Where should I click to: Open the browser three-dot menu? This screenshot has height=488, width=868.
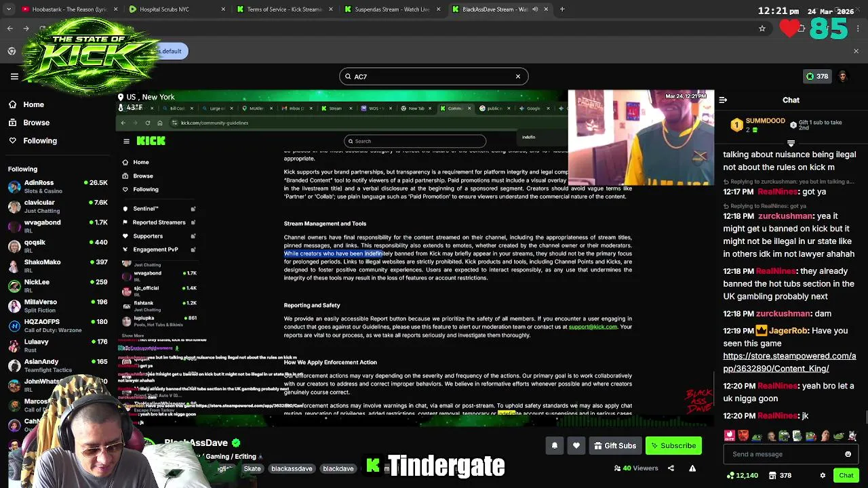(858, 28)
